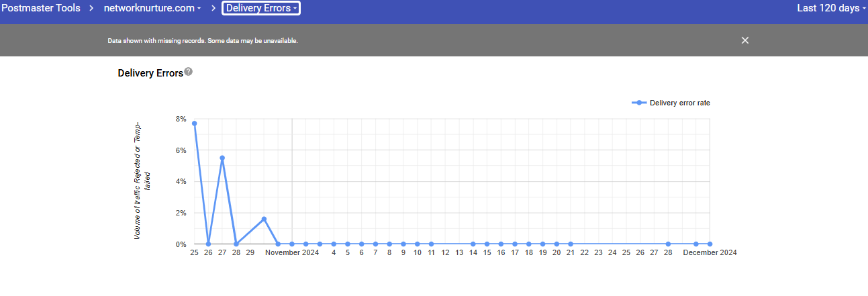Click the October 28 zero data point

(236, 244)
